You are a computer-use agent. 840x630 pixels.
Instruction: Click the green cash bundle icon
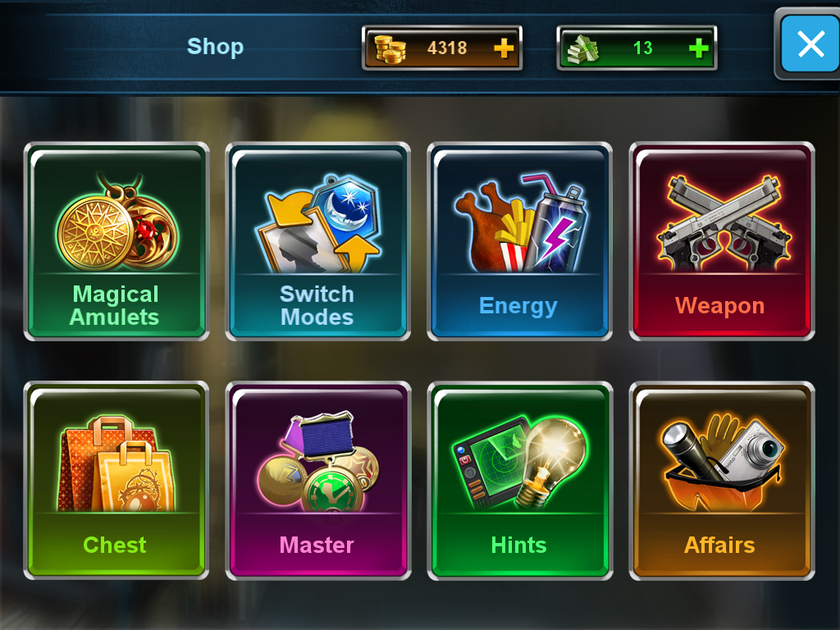(583, 48)
